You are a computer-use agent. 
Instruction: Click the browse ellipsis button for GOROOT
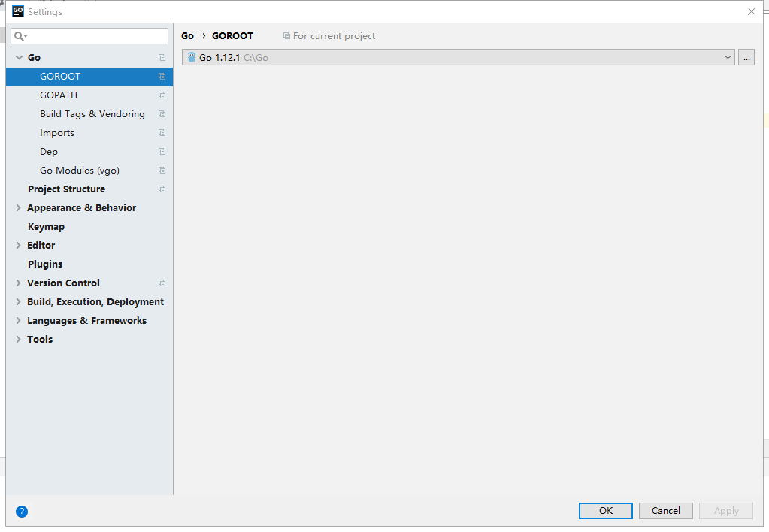pos(746,57)
